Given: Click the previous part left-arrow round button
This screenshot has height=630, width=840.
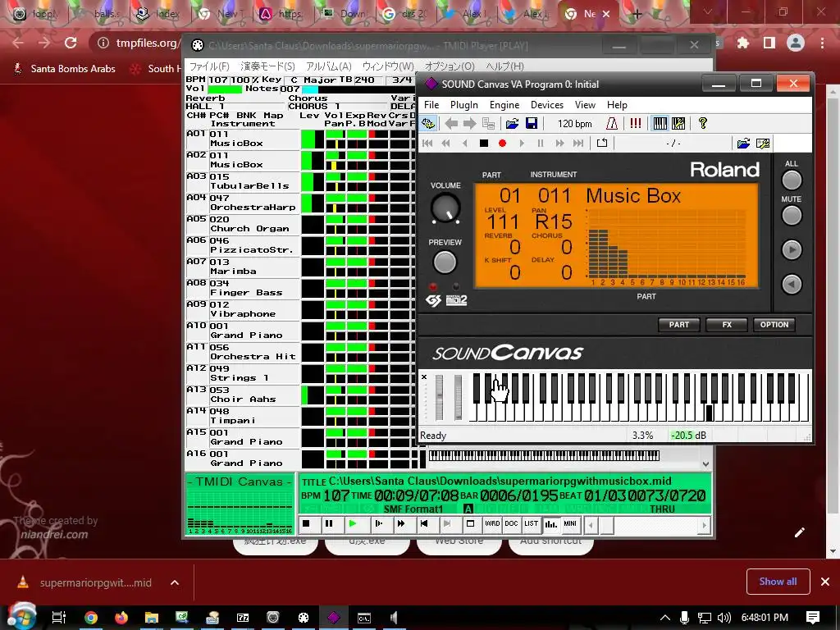Looking at the screenshot, I should click(792, 285).
